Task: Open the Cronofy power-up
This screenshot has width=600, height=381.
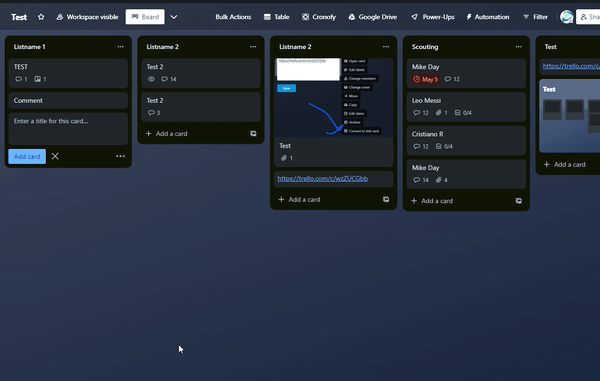Action: (319, 17)
